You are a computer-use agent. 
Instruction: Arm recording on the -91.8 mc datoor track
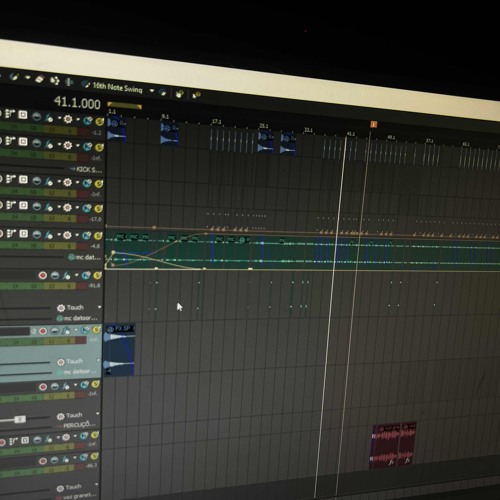coord(43,276)
